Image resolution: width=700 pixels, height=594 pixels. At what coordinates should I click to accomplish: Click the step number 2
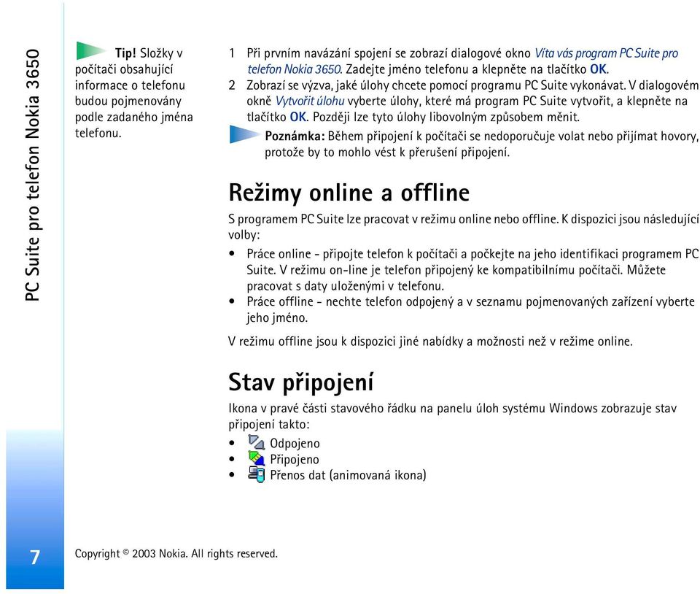coord(232,85)
